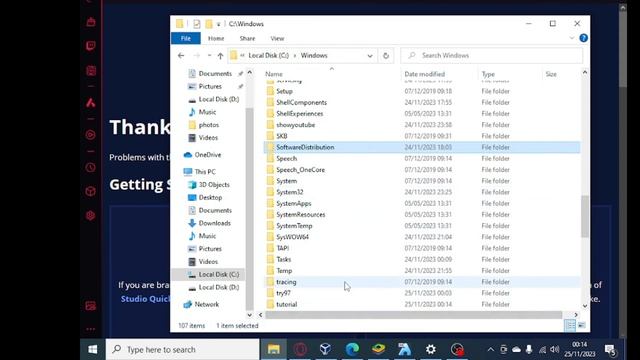
Task: Select the tutorial folder
Action: click(286, 304)
